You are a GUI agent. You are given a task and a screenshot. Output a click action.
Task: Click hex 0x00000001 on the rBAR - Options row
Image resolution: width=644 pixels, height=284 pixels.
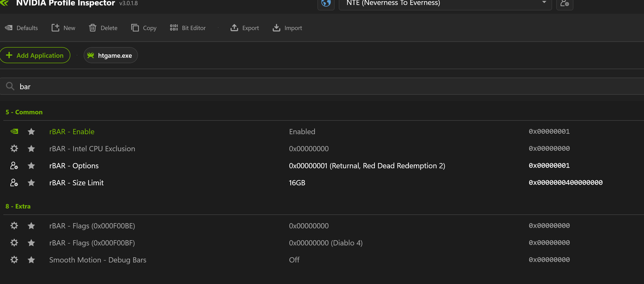(549, 165)
